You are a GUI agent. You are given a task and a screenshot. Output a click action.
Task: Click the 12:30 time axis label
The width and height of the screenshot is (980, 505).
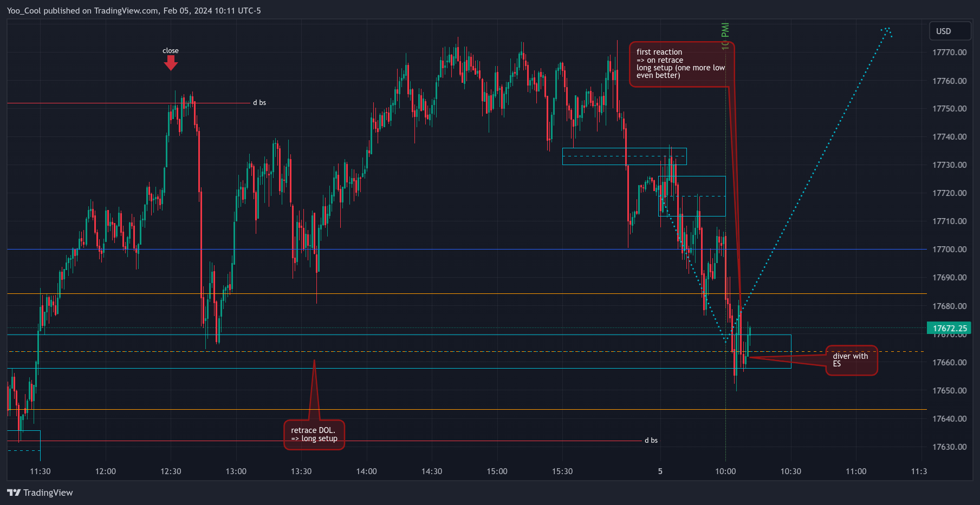click(x=171, y=471)
